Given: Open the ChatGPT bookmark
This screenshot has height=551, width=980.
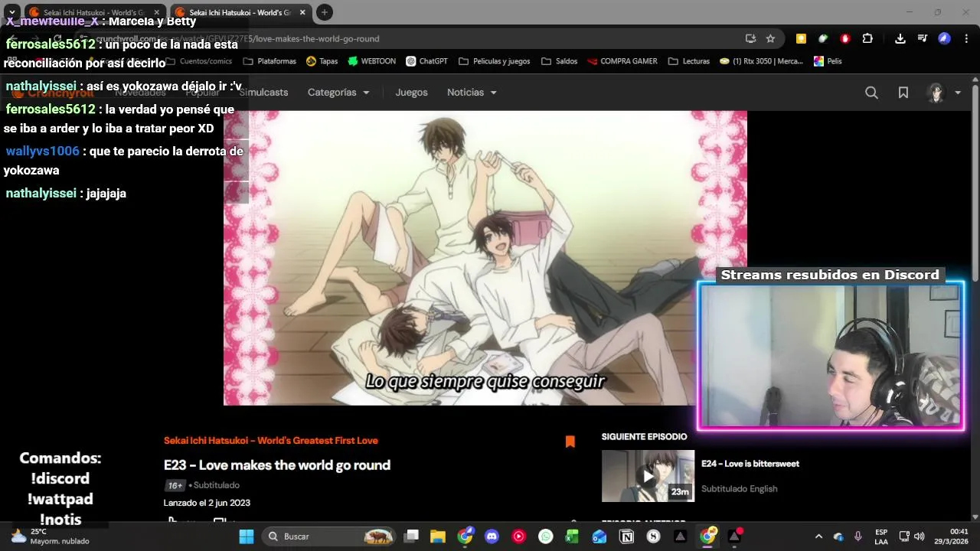Looking at the screenshot, I should tap(426, 61).
